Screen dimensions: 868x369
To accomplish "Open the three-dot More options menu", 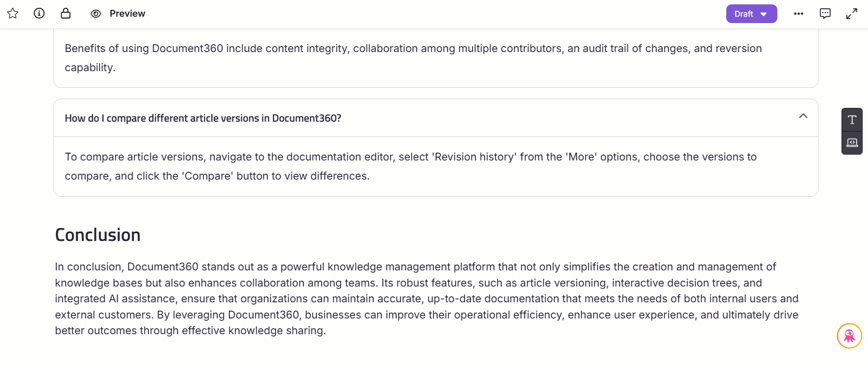I will pos(798,14).
